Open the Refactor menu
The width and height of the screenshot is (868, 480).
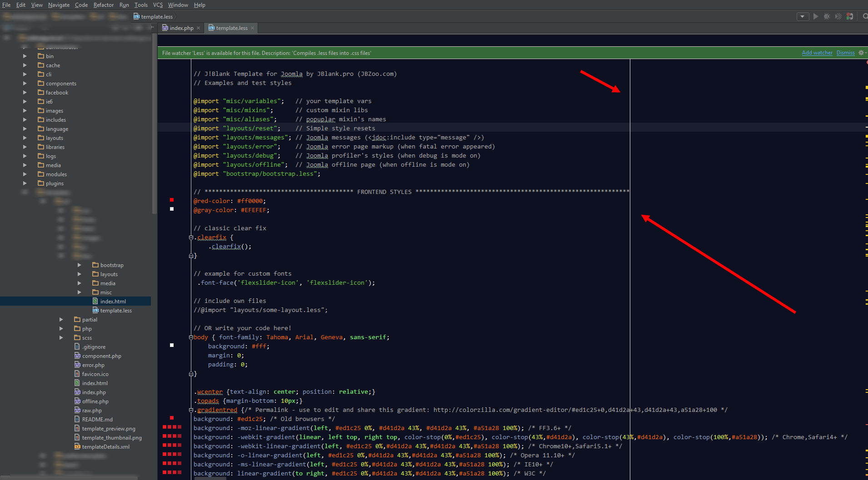(x=104, y=5)
